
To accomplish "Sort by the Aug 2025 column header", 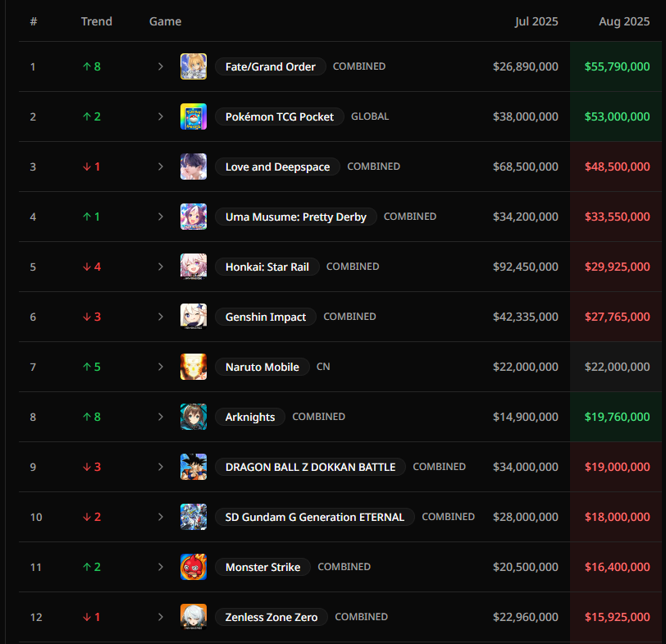I will tap(624, 21).
